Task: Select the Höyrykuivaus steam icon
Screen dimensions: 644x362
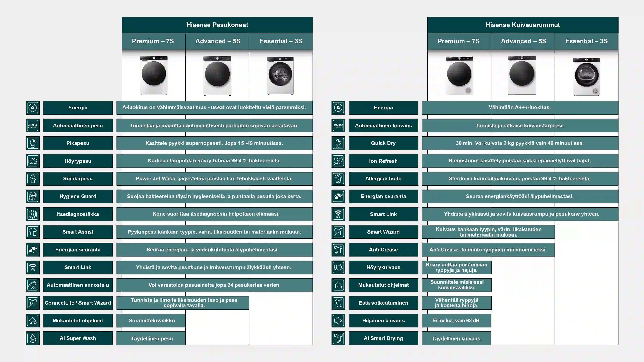Action: tap(338, 267)
